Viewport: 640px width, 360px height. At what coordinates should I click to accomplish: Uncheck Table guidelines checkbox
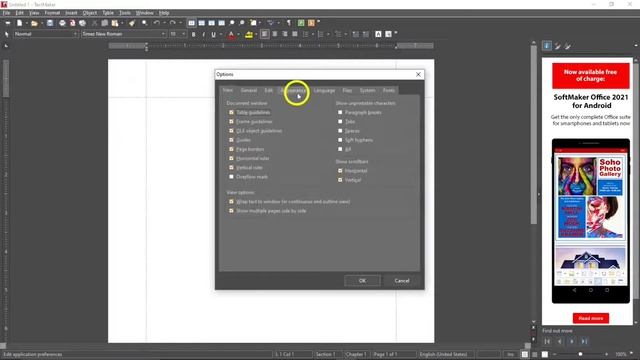pyautogui.click(x=231, y=112)
